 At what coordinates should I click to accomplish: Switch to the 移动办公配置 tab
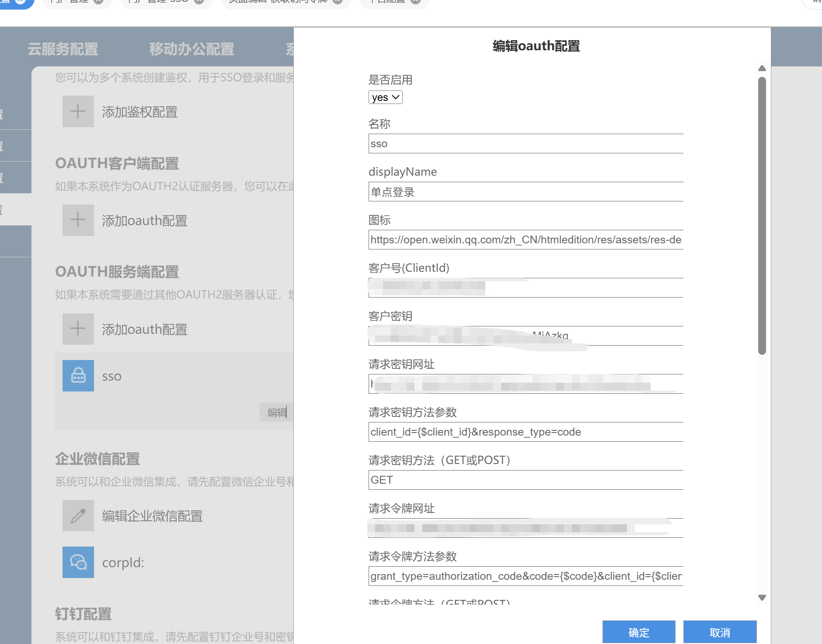[x=192, y=49]
